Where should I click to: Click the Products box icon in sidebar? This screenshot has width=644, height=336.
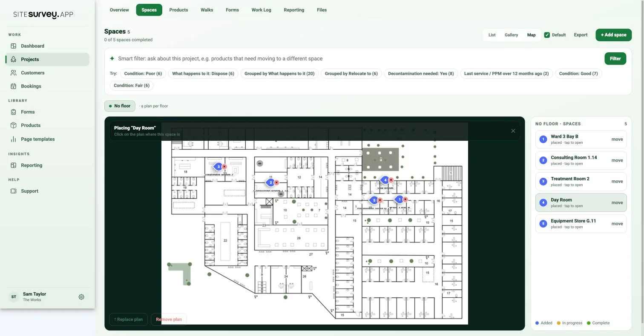pos(13,125)
